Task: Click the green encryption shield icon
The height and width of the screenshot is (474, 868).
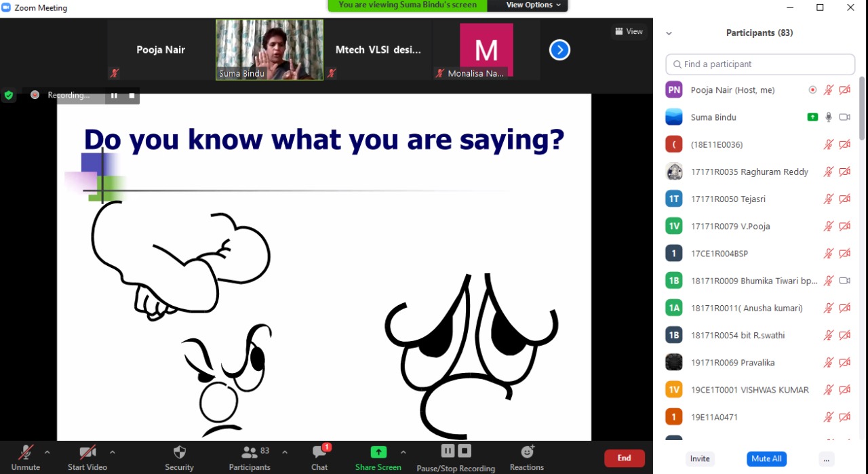Action: (9, 96)
